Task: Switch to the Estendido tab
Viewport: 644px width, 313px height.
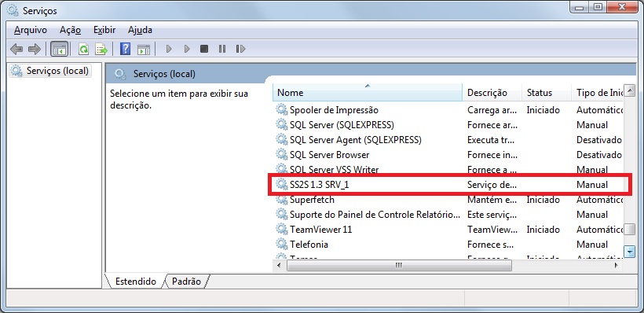Action: (136, 282)
